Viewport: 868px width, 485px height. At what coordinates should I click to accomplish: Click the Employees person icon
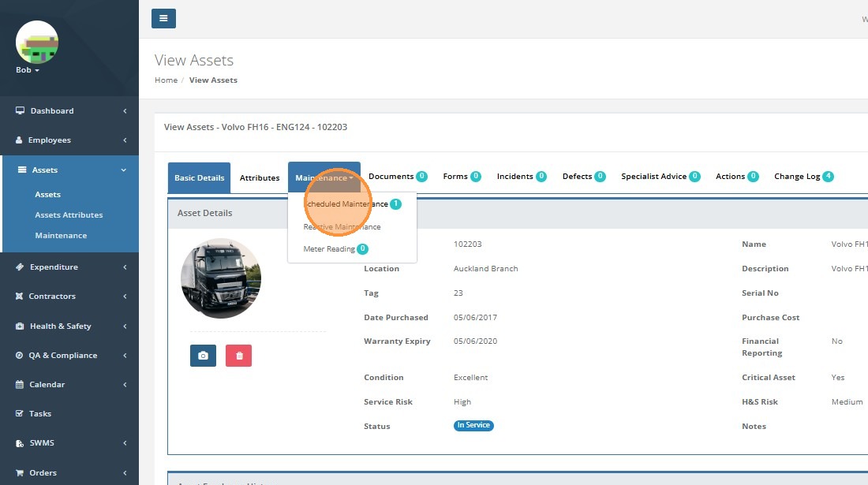[19, 140]
